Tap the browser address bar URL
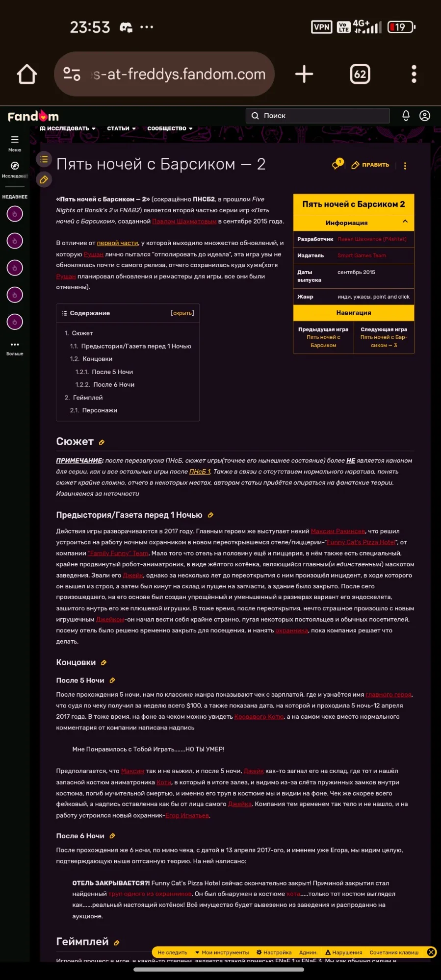The width and height of the screenshot is (441, 980). coord(179,74)
